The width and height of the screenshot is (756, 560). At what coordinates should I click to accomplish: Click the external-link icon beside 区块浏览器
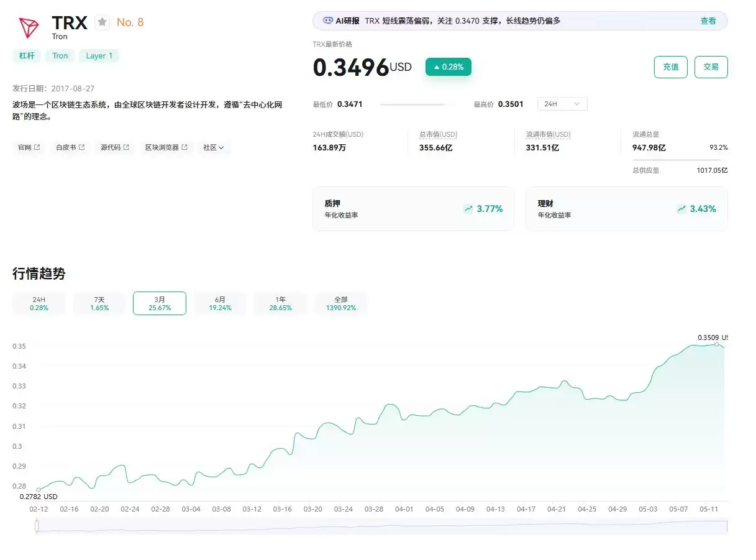point(184,147)
